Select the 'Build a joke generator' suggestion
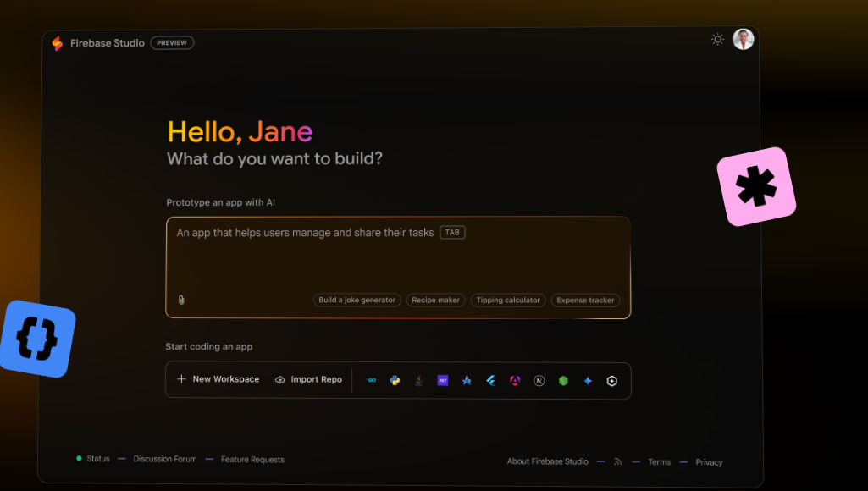 357,300
